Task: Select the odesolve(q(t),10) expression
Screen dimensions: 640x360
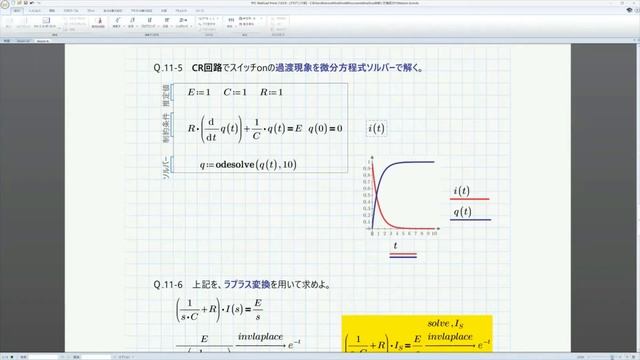Action: [248, 164]
